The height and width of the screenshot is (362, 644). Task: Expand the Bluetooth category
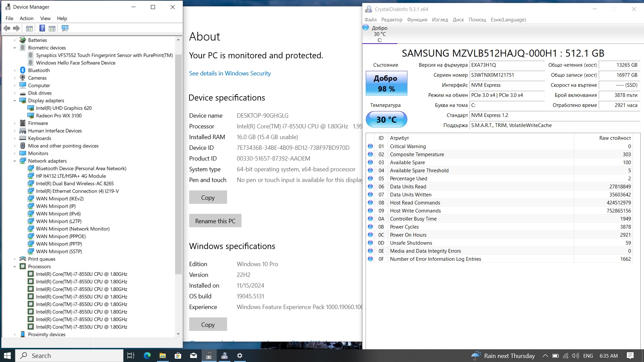(x=15, y=70)
